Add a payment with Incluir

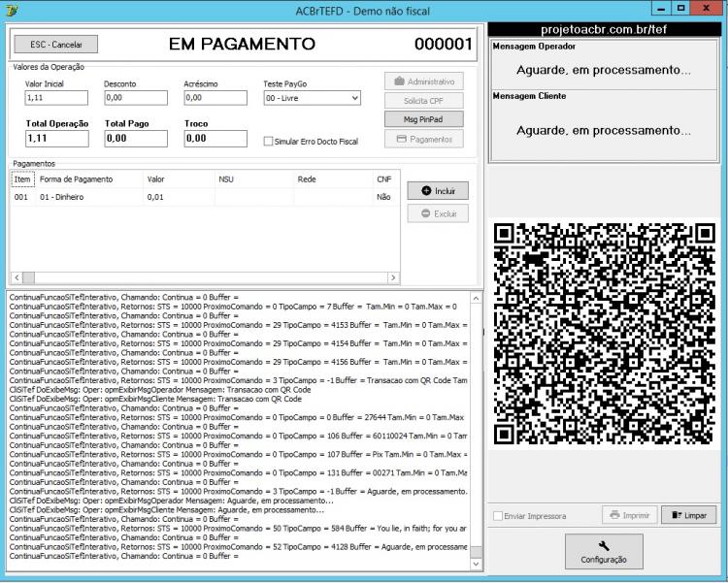pyautogui.click(x=438, y=191)
